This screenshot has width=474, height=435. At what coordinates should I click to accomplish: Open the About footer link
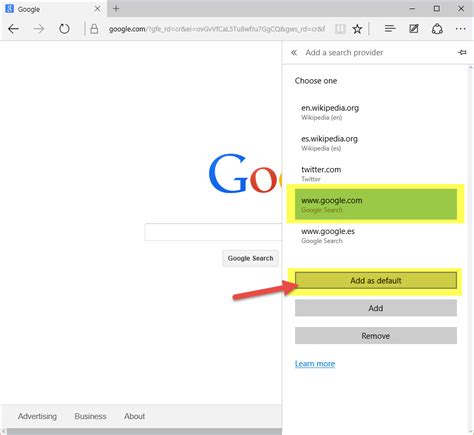pyautogui.click(x=135, y=416)
